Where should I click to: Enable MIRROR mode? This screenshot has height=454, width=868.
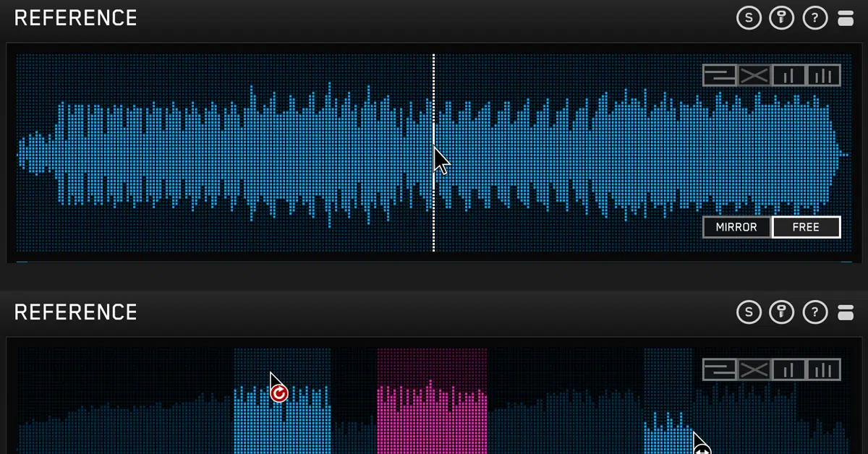pos(736,227)
